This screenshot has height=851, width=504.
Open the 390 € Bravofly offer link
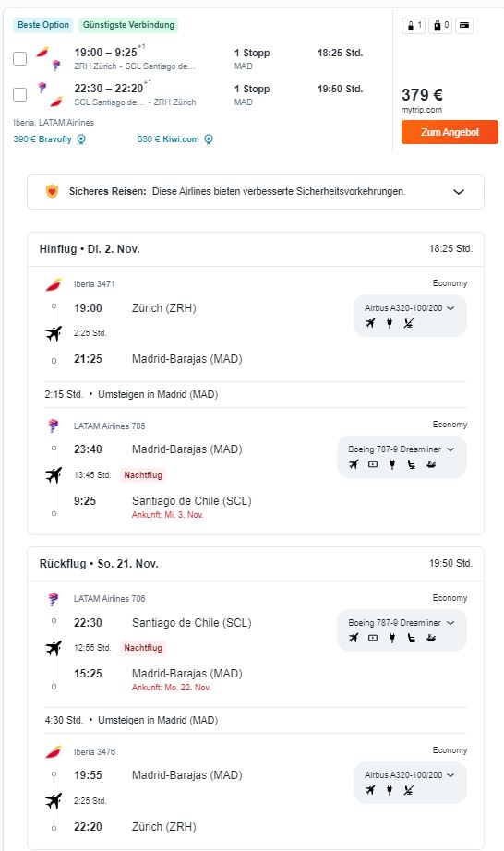click(42, 139)
